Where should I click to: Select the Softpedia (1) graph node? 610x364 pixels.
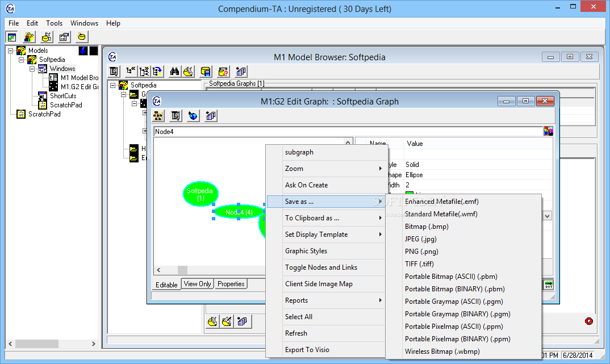click(x=200, y=194)
